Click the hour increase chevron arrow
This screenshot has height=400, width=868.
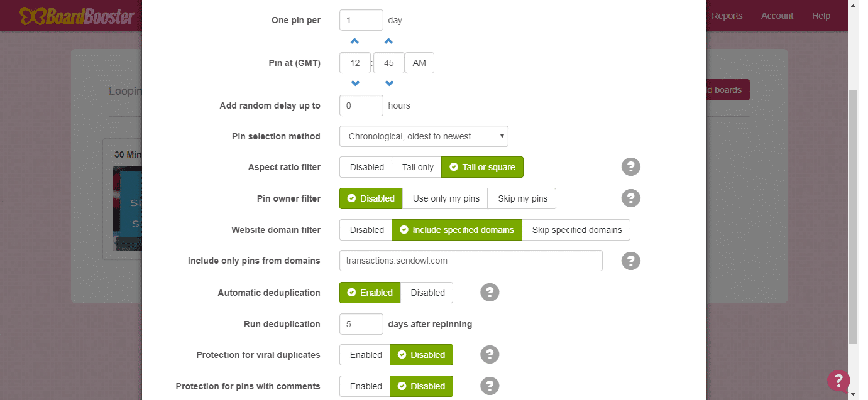click(355, 41)
